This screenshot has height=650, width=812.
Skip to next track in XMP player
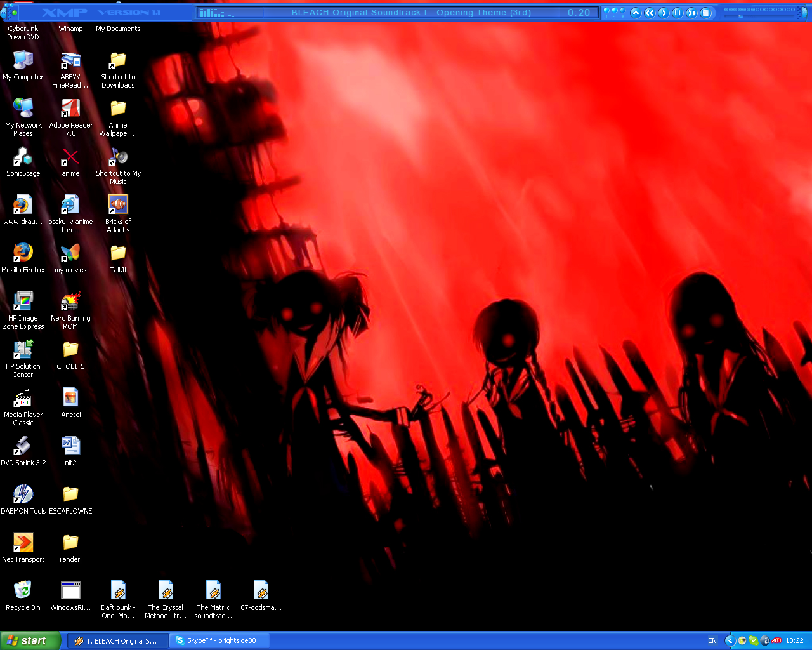pos(691,13)
